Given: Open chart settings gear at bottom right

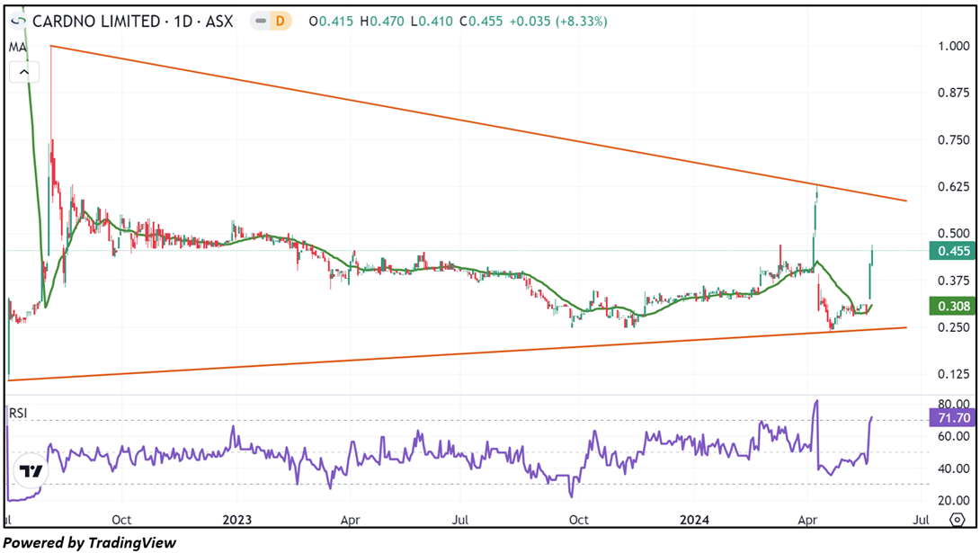Looking at the screenshot, I should (x=957, y=519).
